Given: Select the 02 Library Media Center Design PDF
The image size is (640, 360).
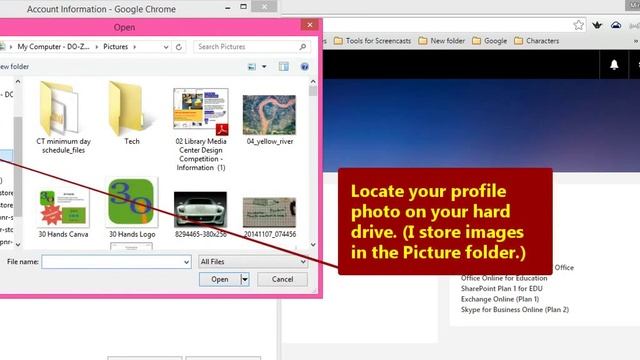Looking at the screenshot, I should pos(201,129).
